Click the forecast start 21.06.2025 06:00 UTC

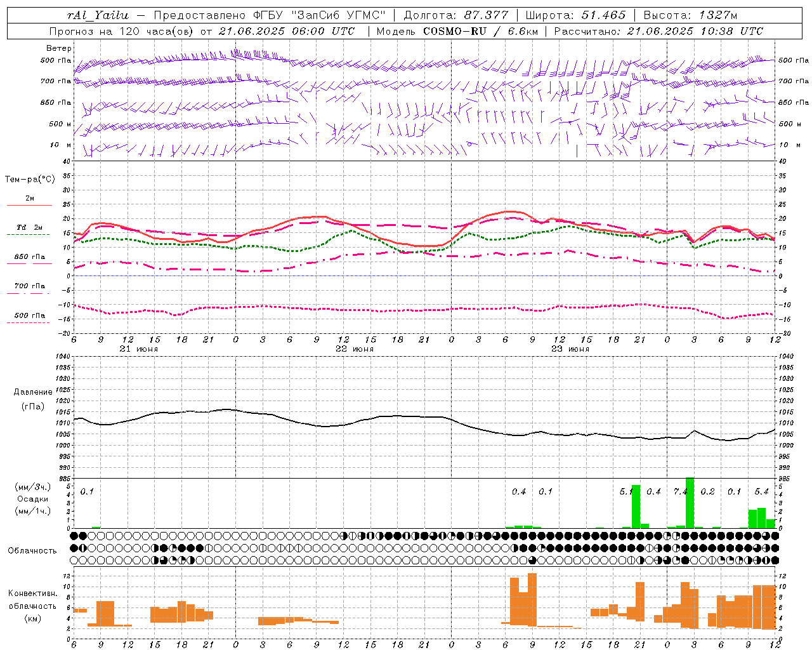pyautogui.click(x=287, y=31)
